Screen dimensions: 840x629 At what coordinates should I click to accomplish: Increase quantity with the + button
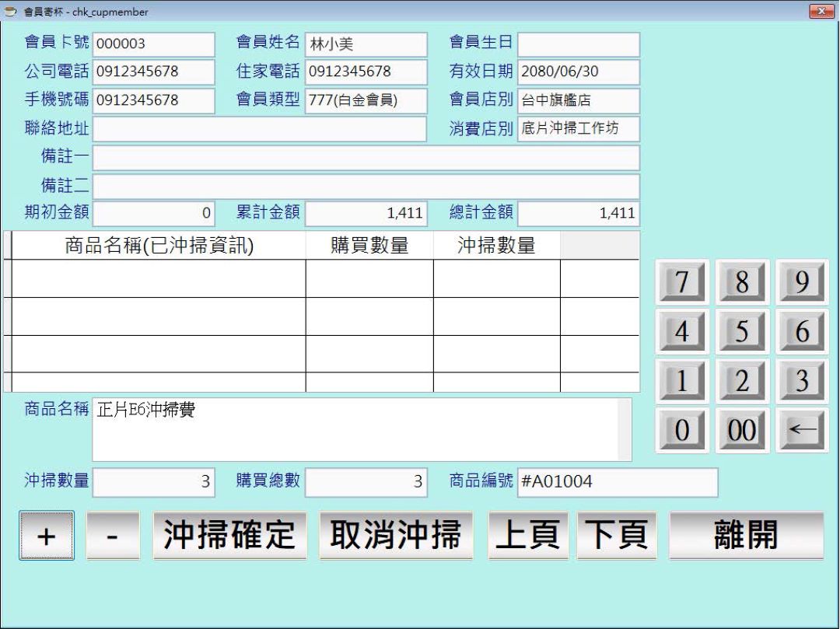(x=47, y=535)
